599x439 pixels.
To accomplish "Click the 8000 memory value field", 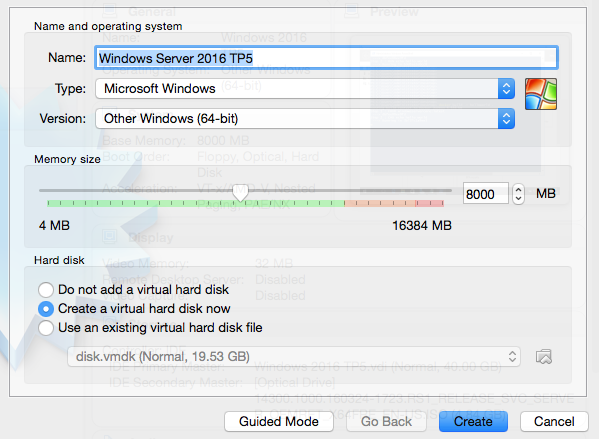I will point(486,194).
